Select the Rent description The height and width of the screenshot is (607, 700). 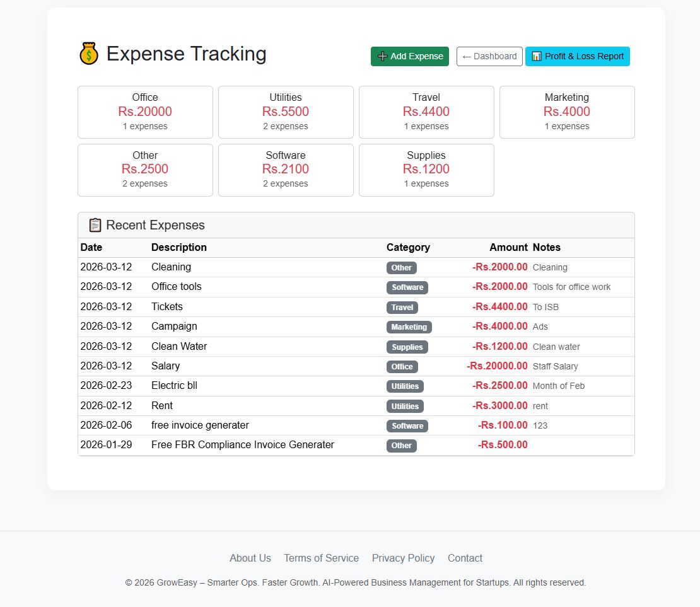click(x=162, y=406)
